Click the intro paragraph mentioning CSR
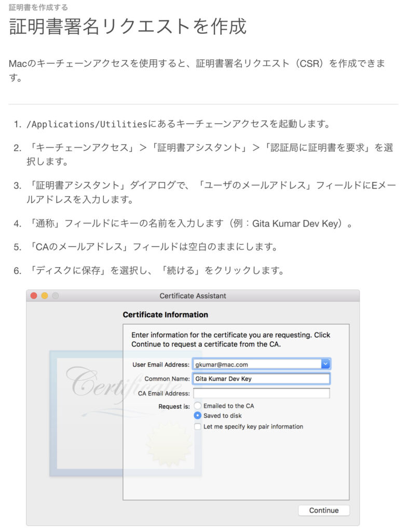The height and width of the screenshot is (532, 409). click(x=197, y=70)
